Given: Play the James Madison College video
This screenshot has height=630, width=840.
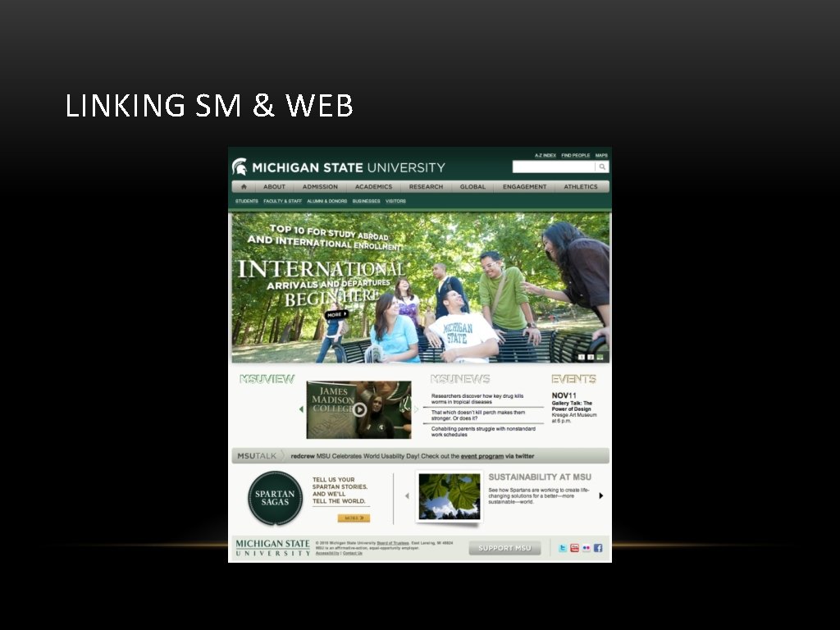Looking at the screenshot, I should point(359,410).
